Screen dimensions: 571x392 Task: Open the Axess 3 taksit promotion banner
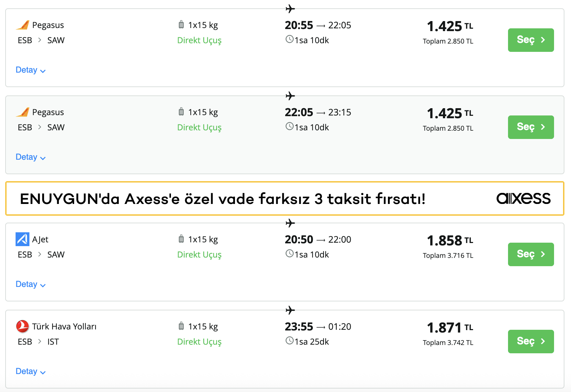pyautogui.click(x=223, y=199)
